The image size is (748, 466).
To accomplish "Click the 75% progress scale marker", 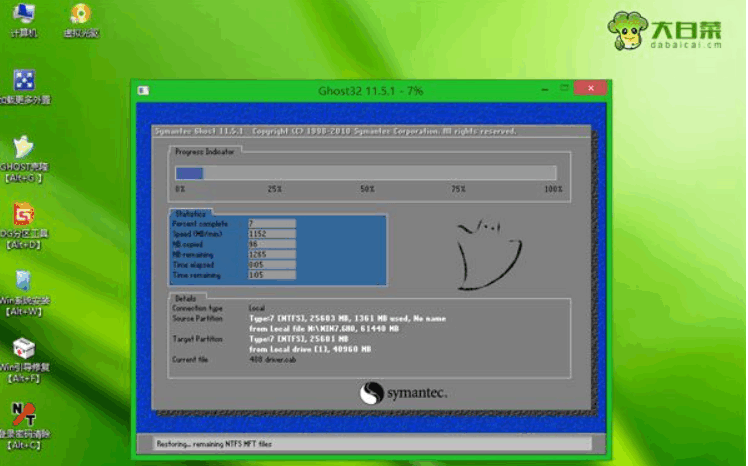I will [458, 189].
